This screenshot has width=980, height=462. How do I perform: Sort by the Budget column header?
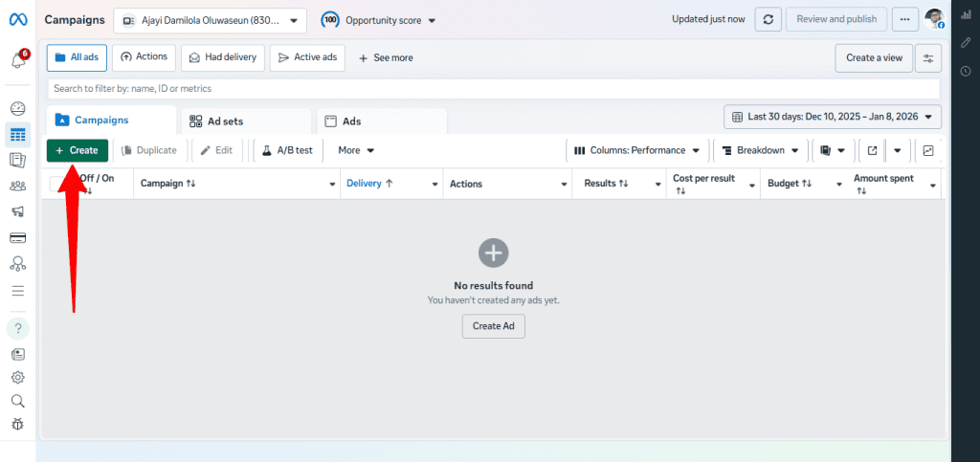pos(790,184)
